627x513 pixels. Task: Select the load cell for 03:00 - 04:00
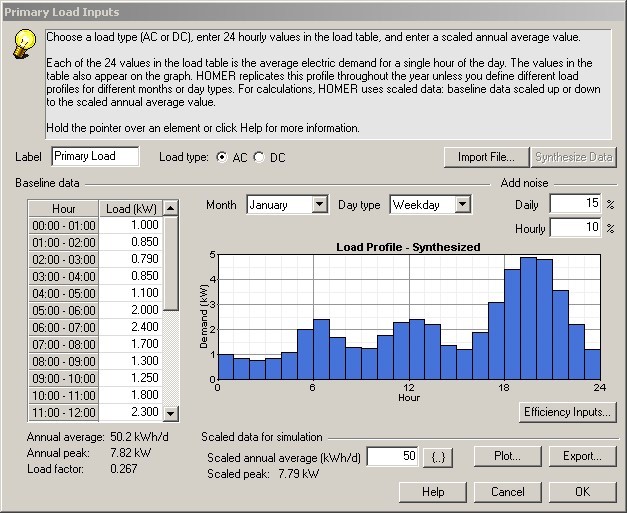click(131, 276)
